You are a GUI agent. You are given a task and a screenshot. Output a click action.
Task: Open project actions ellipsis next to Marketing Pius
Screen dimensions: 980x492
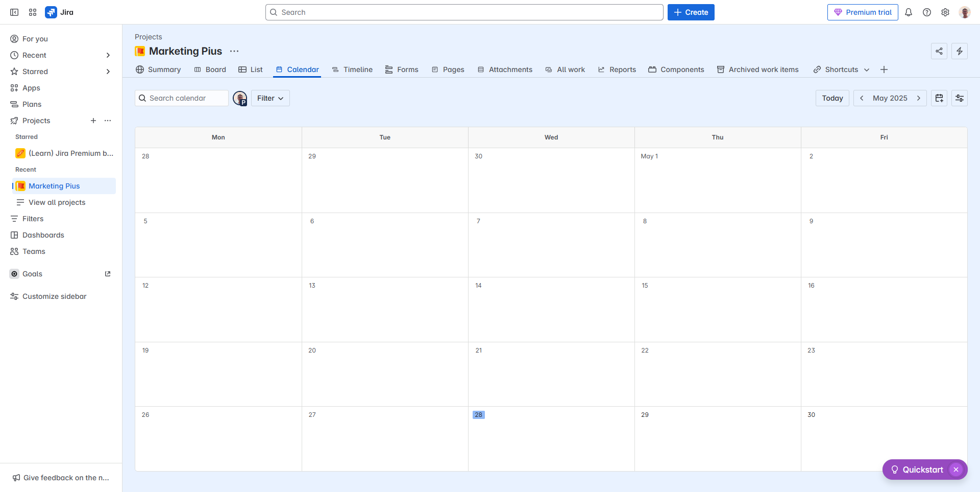[x=234, y=51]
